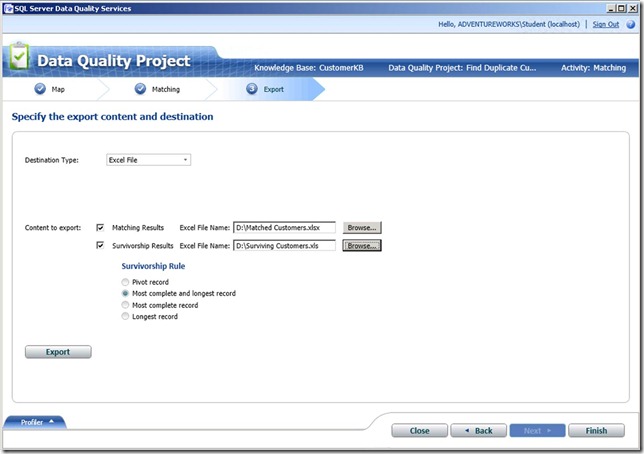Choose Most complete record option
The image size is (644, 454).
125,305
